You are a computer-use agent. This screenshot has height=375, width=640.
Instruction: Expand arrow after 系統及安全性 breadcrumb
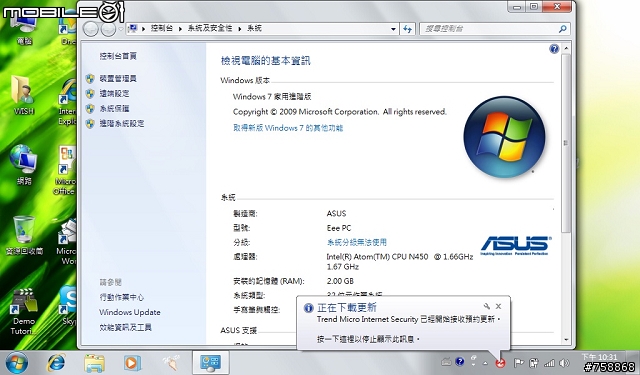click(x=240, y=29)
